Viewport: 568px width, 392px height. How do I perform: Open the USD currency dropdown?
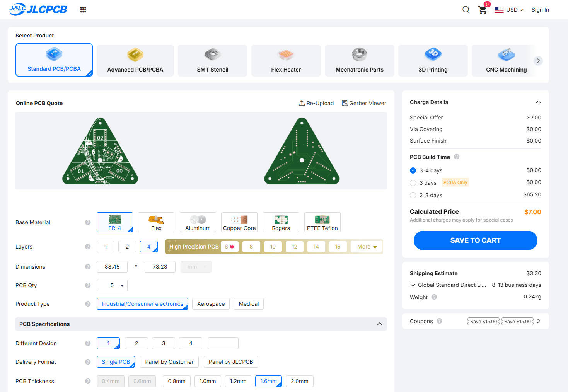click(x=509, y=10)
